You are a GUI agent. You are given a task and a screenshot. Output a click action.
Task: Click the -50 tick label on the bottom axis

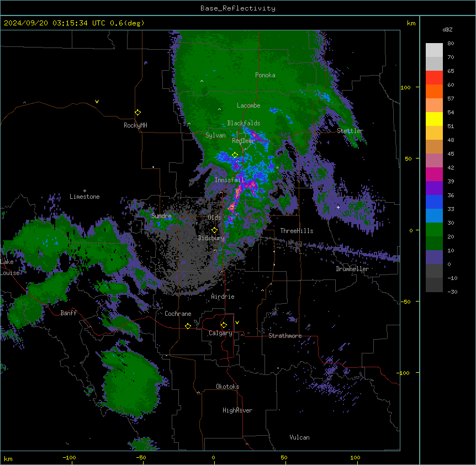coord(141,458)
